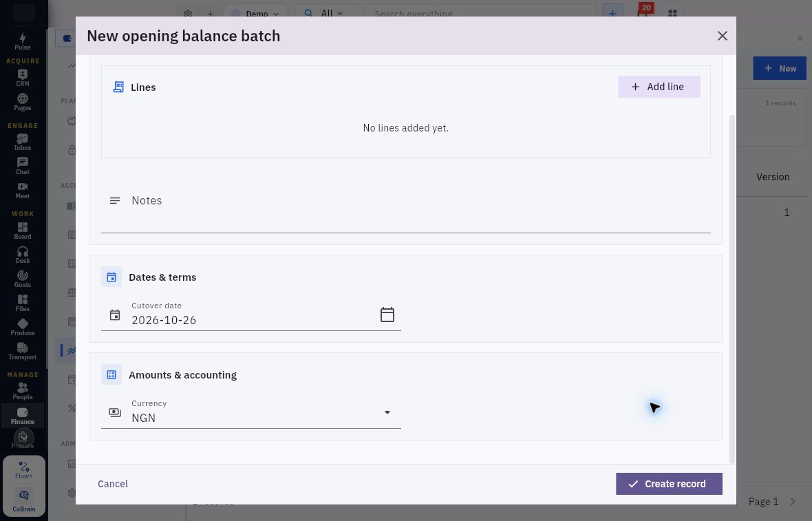Click the Version column header
This screenshot has width=812, height=521.
773,177
